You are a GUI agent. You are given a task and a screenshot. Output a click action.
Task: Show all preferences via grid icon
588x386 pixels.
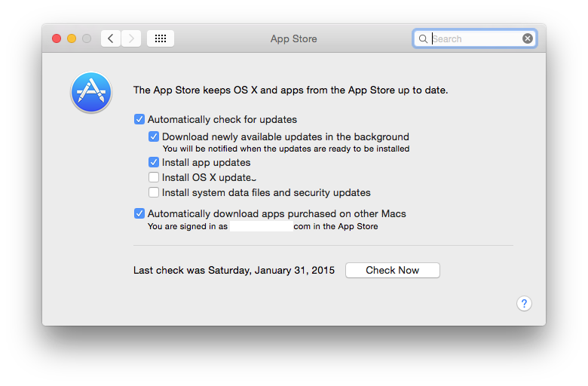coord(161,38)
